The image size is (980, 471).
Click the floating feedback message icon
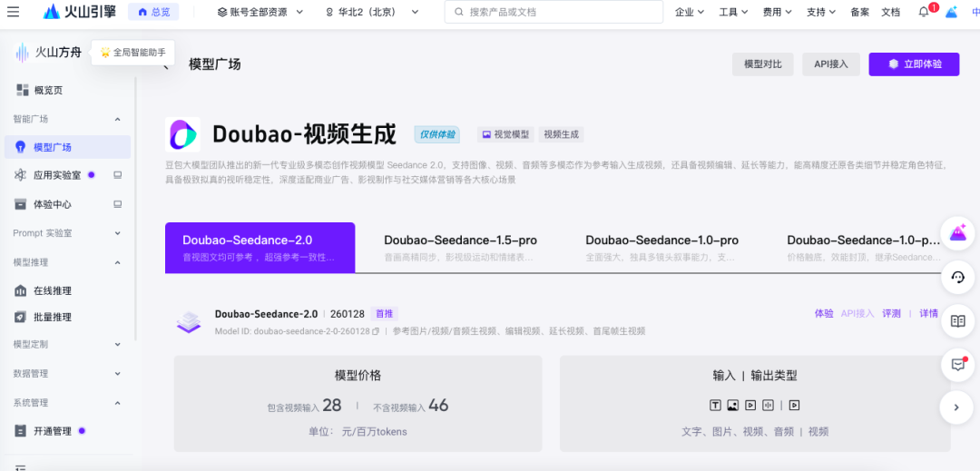(957, 364)
